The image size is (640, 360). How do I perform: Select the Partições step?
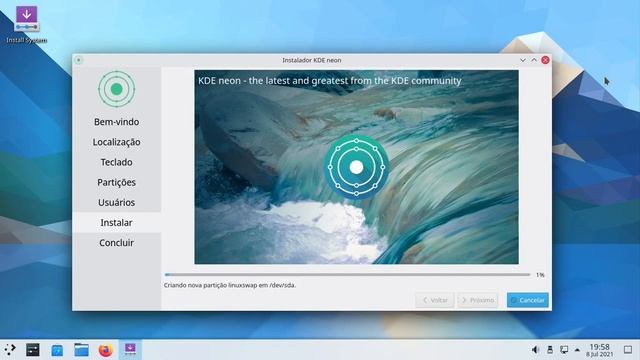116,182
